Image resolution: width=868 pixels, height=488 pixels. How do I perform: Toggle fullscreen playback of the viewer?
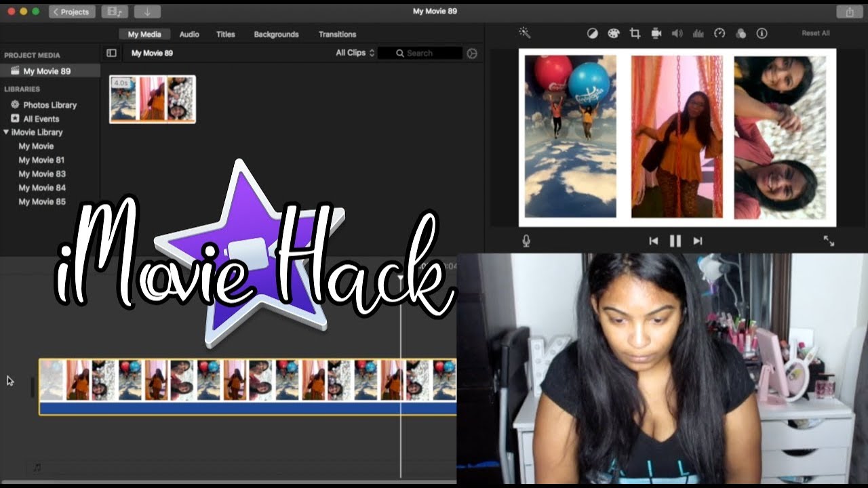click(x=829, y=241)
